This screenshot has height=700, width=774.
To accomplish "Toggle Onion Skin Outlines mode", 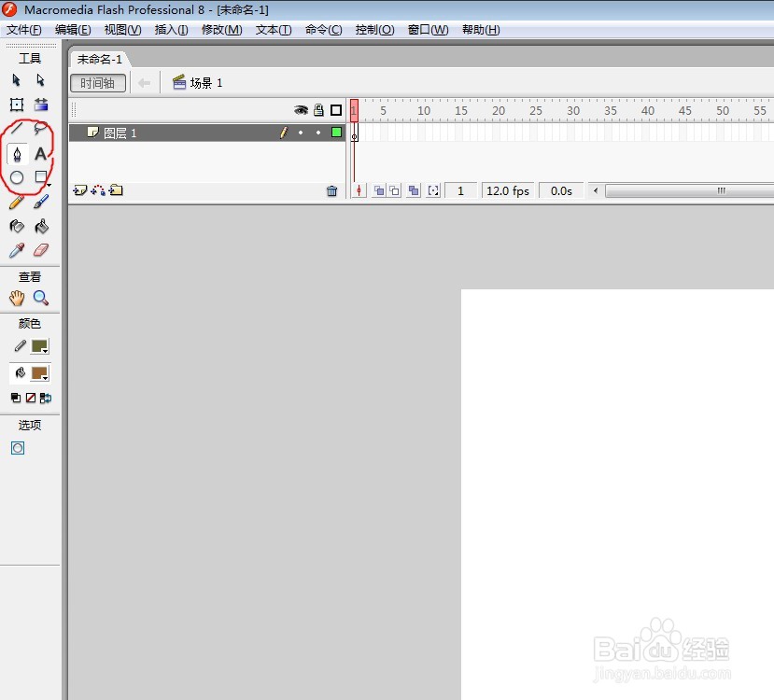I will (x=394, y=191).
